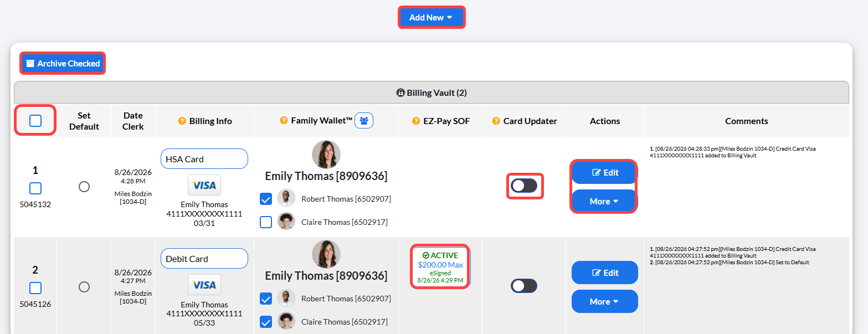Click the Family Wallet group icon
868x334 pixels.
(x=364, y=120)
